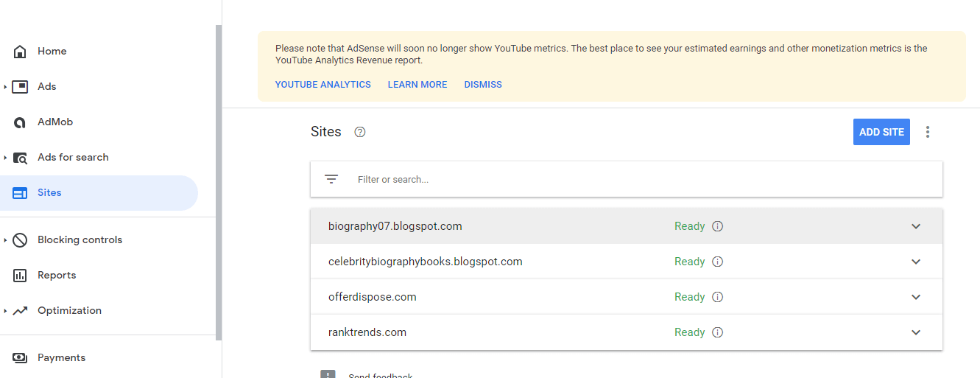This screenshot has height=378, width=980.
Task: Expand the celebritybiographybooks.blogspot.com row chevron
Action: (x=916, y=262)
